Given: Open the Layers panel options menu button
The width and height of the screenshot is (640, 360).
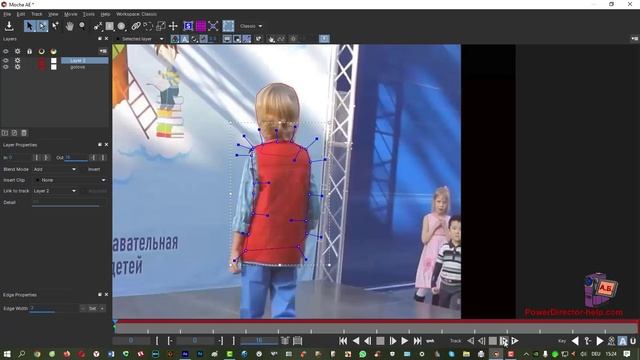Looking at the screenshot, I should 103,51.
